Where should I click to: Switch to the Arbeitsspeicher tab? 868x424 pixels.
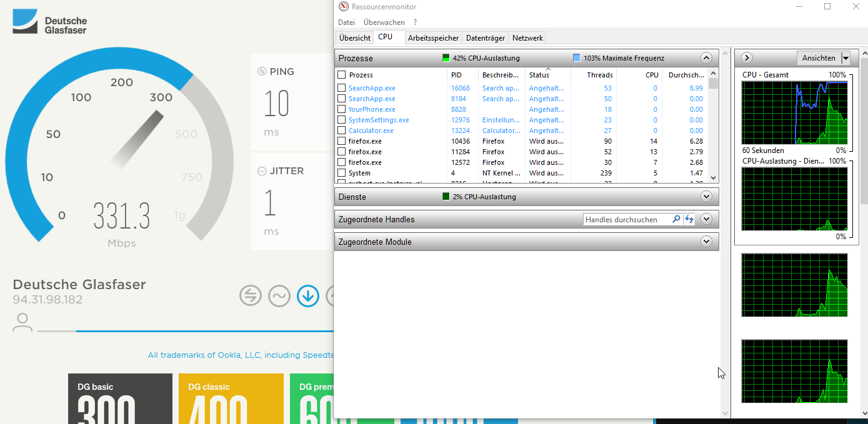point(434,38)
